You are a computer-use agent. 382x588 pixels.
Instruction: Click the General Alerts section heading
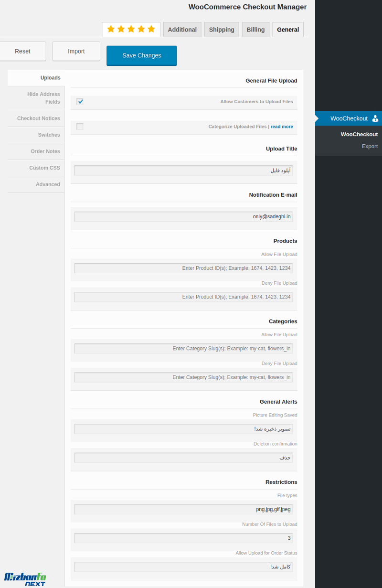coord(278,402)
